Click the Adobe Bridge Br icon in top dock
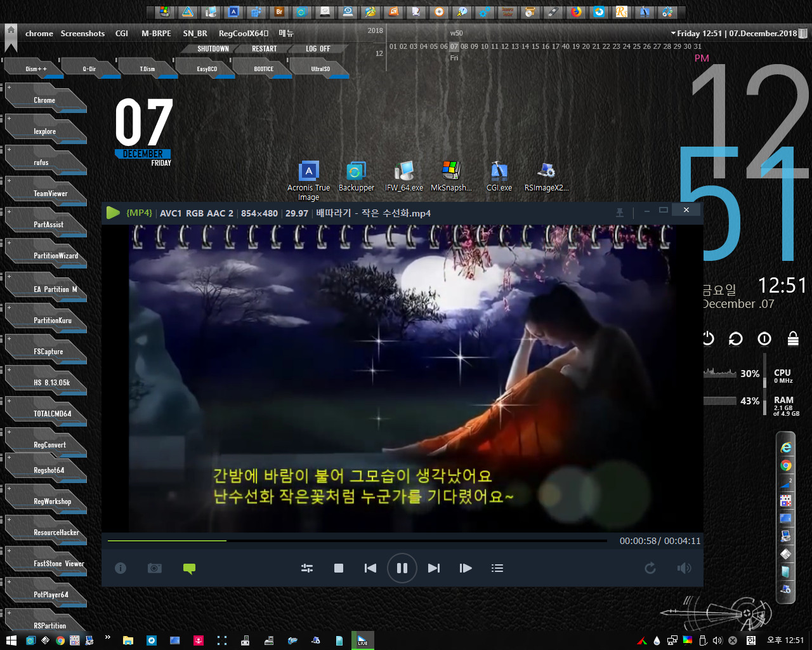 tap(279, 12)
